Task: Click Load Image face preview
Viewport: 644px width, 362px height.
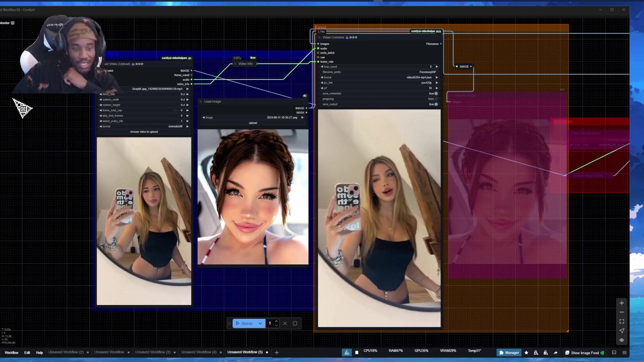Action: 253,197
